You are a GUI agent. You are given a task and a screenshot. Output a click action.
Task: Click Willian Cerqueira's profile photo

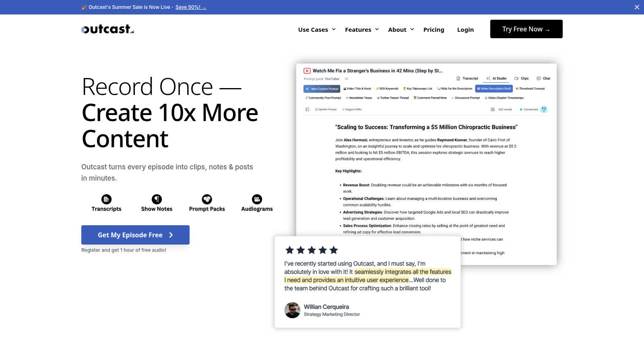(293, 310)
